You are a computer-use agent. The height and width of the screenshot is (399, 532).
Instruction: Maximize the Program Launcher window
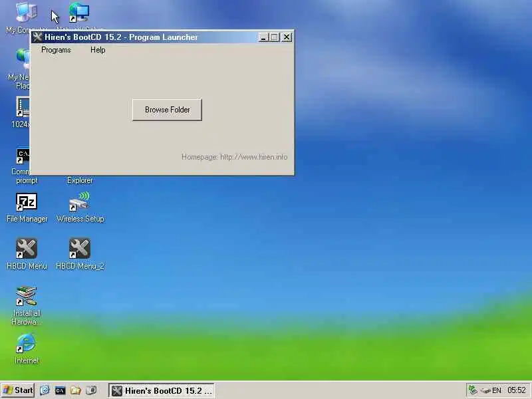[x=275, y=37]
